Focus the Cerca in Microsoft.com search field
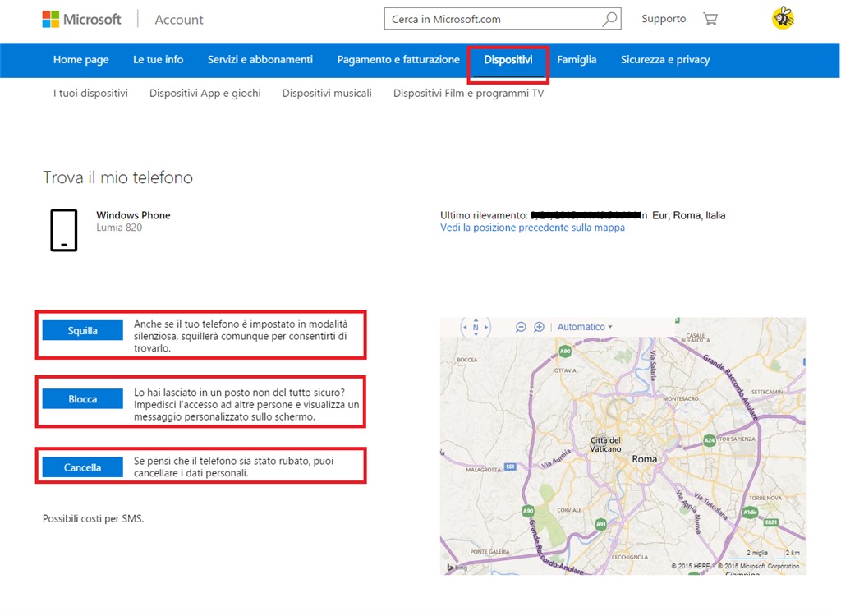 (x=503, y=19)
